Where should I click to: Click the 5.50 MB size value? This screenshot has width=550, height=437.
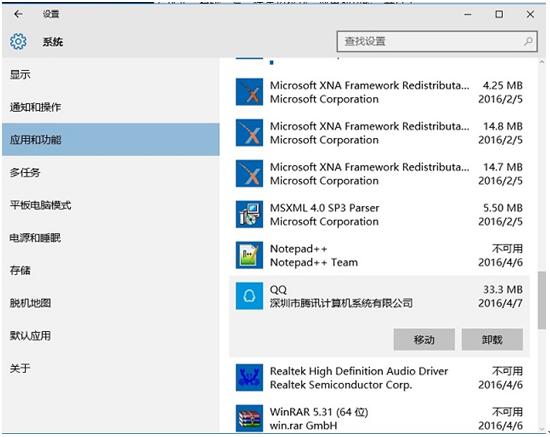click(x=503, y=208)
